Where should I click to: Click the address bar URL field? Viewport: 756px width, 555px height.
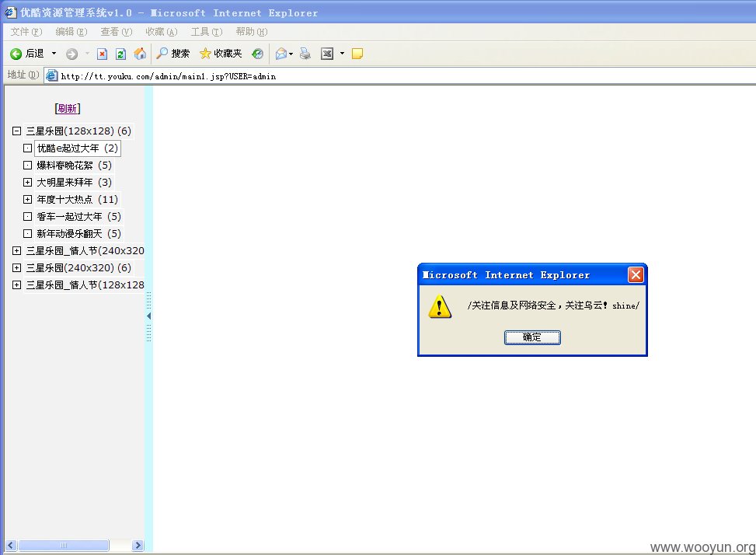coord(400,76)
